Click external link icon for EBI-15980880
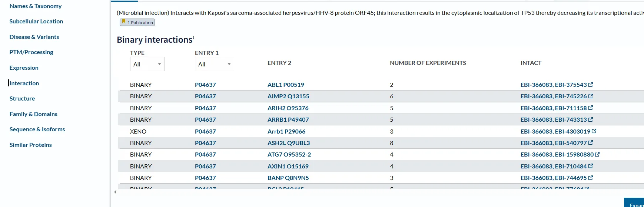Image resolution: width=644 pixels, height=207 pixels. (x=597, y=154)
